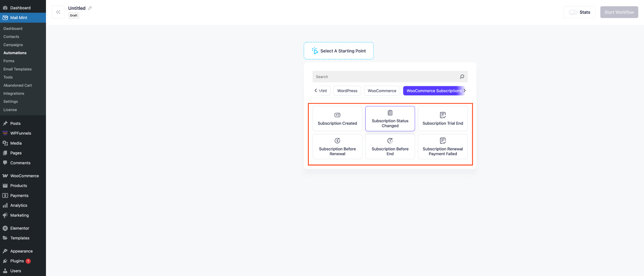Screen dimensions: 644x276
Task: Choose Subscription Renewal Payment Failed trigger label
Action: tap(443, 151)
